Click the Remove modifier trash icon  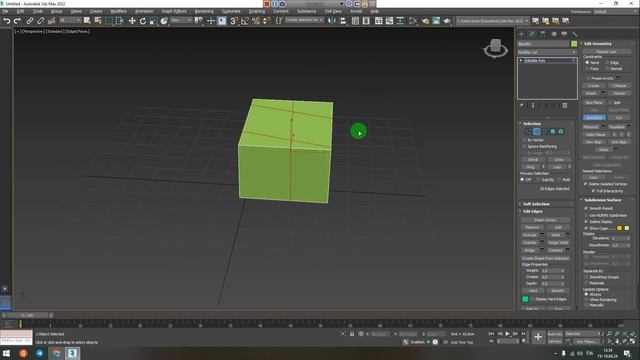[565, 106]
